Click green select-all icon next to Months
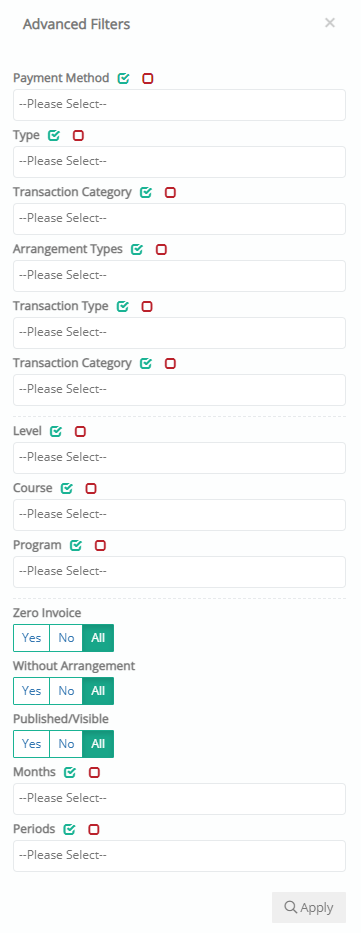The width and height of the screenshot is (361, 933). 70,772
